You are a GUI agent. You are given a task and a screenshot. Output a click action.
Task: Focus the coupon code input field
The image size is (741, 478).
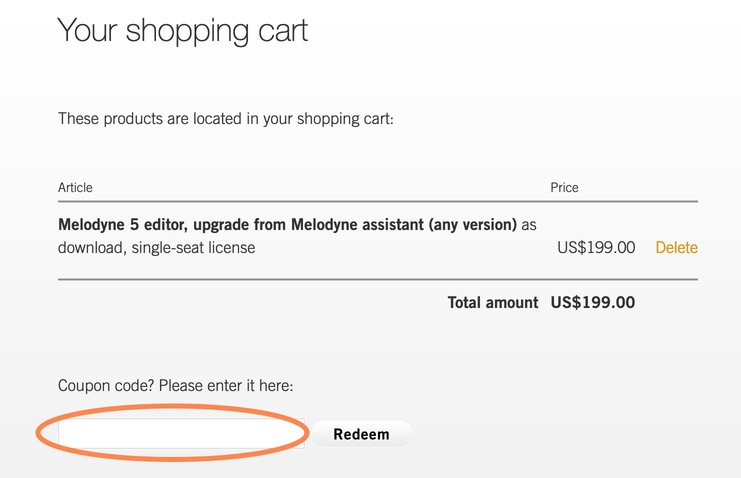click(x=181, y=434)
